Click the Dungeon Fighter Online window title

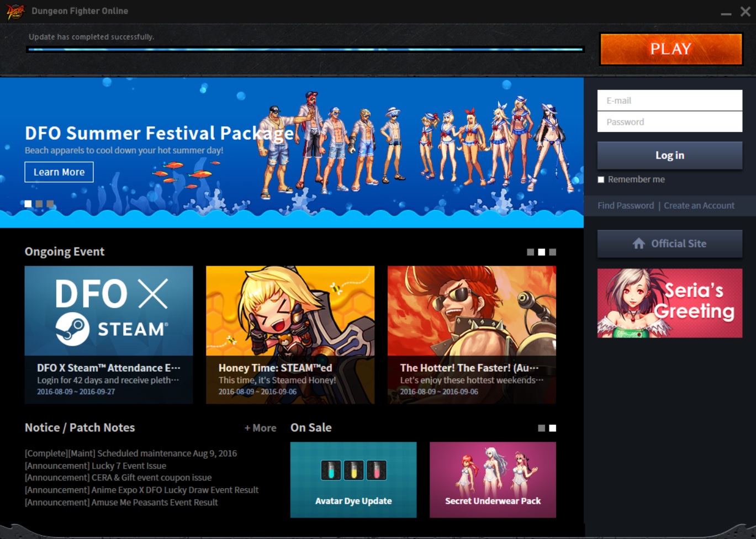tap(80, 11)
